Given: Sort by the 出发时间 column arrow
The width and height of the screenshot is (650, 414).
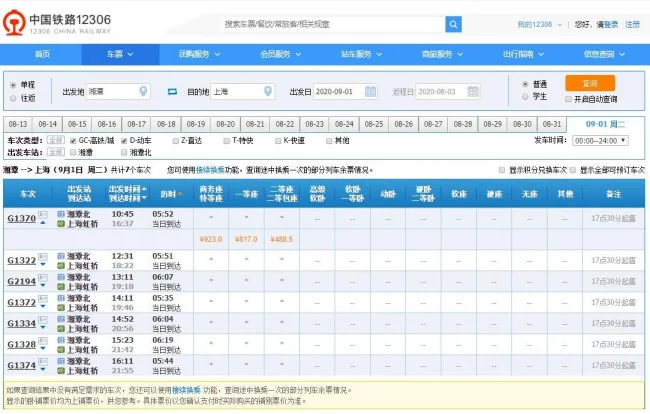Looking at the screenshot, I should [144, 189].
